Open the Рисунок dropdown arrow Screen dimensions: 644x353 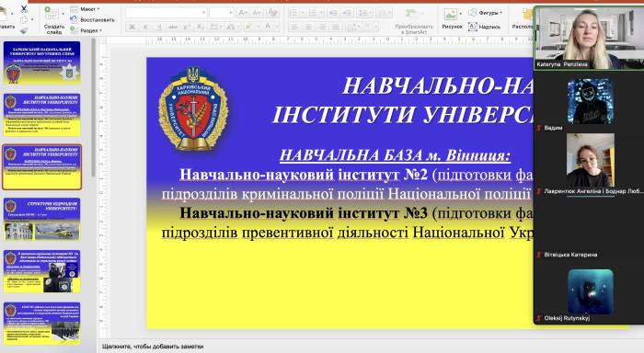point(460,14)
